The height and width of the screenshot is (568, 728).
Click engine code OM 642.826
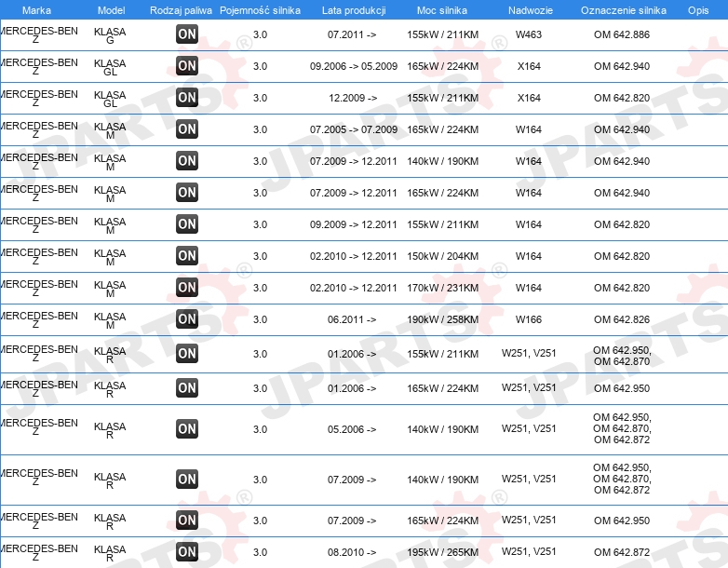(622, 318)
